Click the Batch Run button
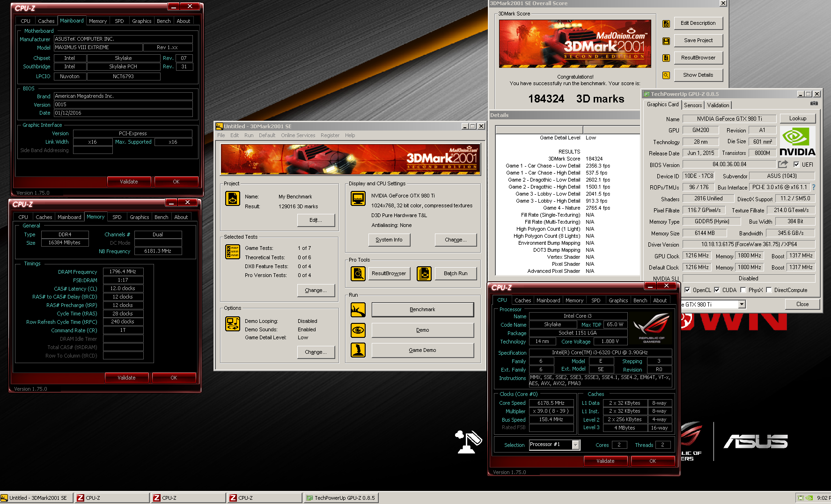 pyautogui.click(x=456, y=273)
